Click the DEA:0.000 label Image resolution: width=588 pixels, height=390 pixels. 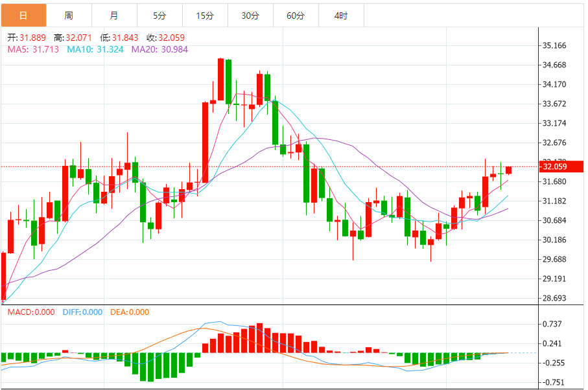130,312
